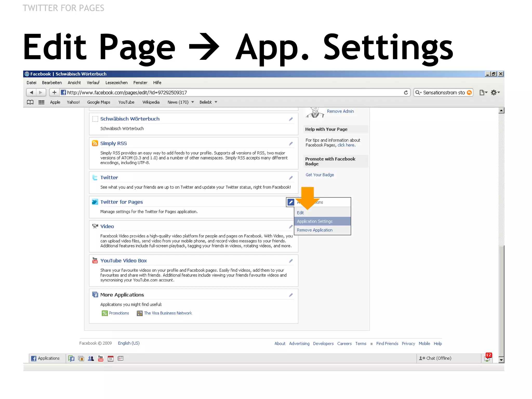Click the Video camera icon
Image resolution: width=532 pixels, height=399 pixels.
coord(95,226)
